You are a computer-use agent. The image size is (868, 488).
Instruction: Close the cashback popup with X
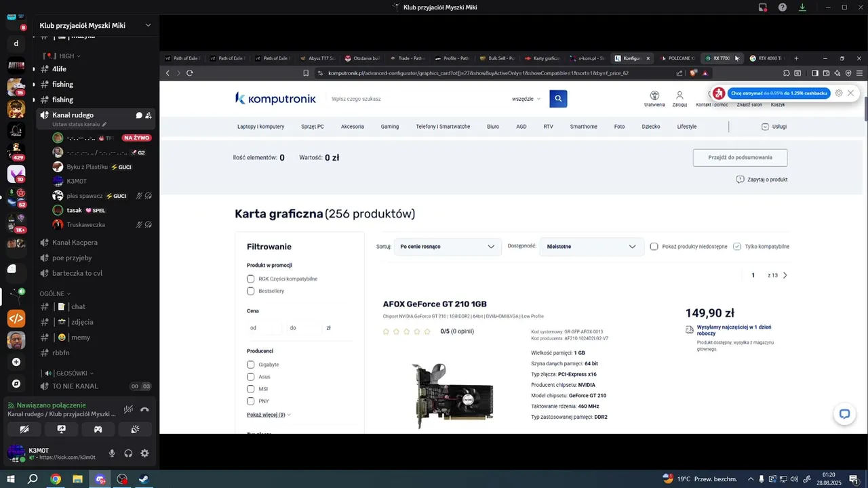[x=850, y=93]
